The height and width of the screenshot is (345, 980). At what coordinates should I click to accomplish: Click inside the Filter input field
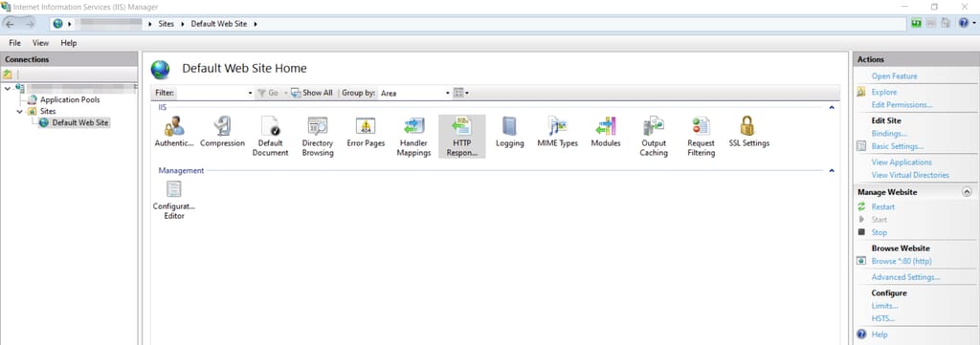click(211, 93)
